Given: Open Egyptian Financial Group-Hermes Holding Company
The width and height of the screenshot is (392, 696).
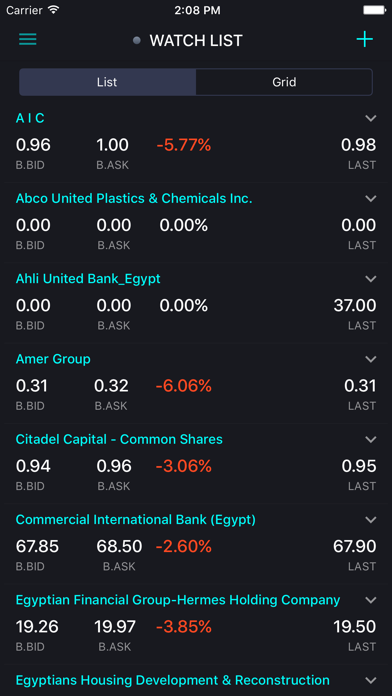Looking at the screenshot, I should pos(178,600).
